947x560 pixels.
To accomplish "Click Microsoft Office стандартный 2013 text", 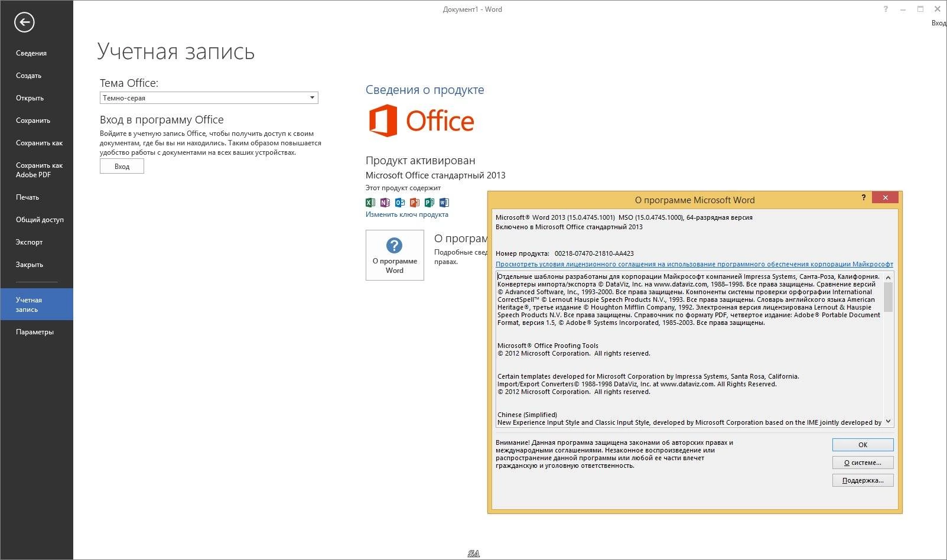I will [x=435, y=175].
